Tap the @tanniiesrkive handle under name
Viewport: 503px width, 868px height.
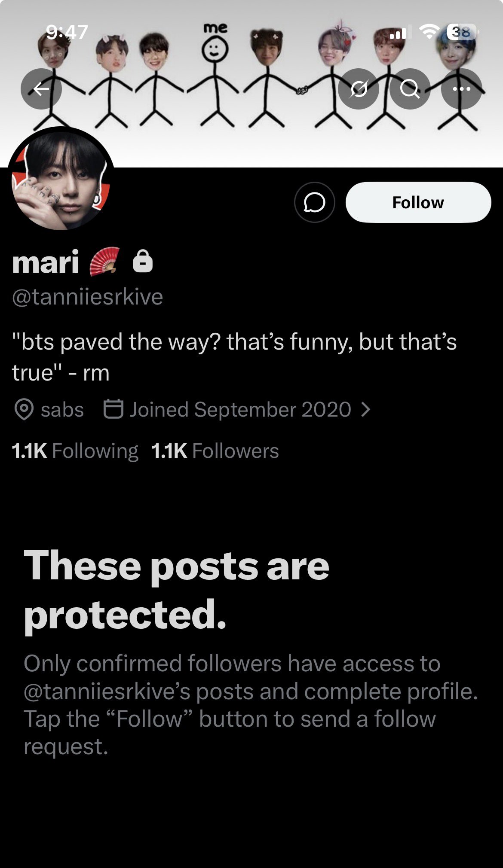click(x=88, y=297)
